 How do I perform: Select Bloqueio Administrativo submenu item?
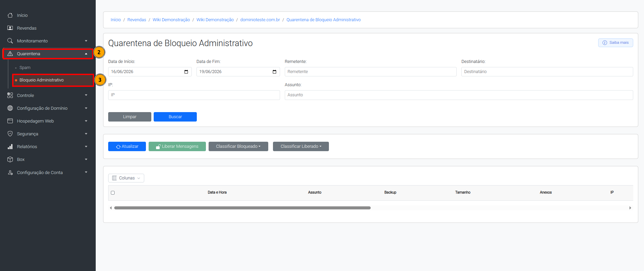click(x=53, y=80)
